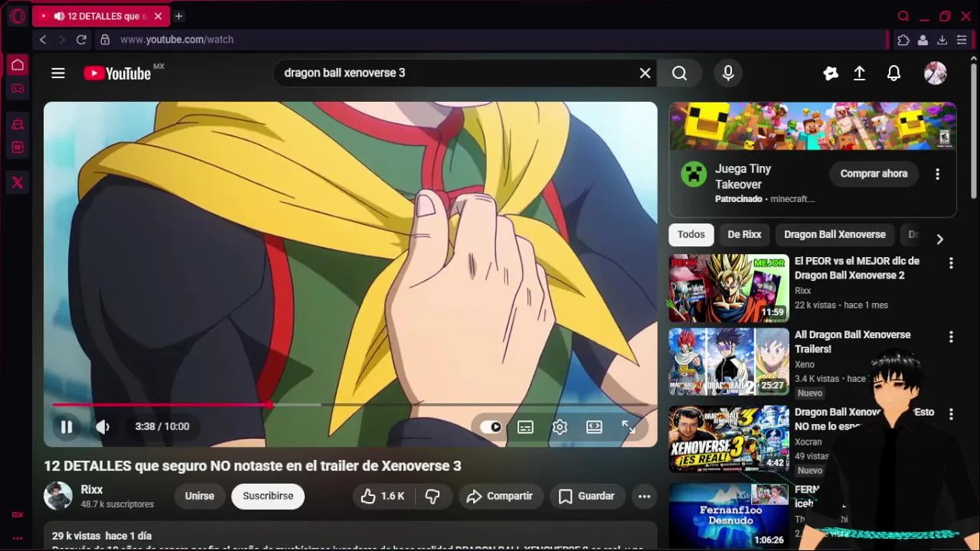Select the Todos filter chip

[x=691, y=234]
